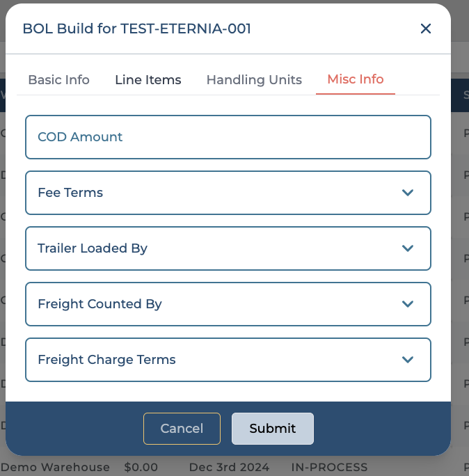469x476 pixels.
Task: Open the Trailer Loaded By field label
Action: (93, 248)
